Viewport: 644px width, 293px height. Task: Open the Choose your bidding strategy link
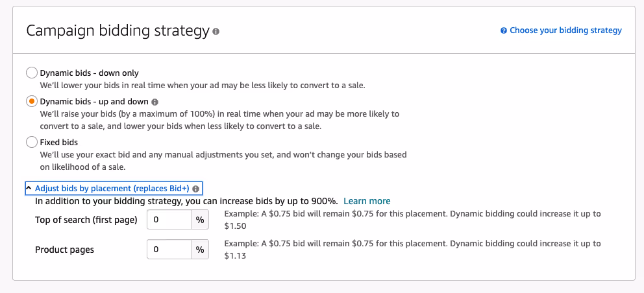click(565, 30)
